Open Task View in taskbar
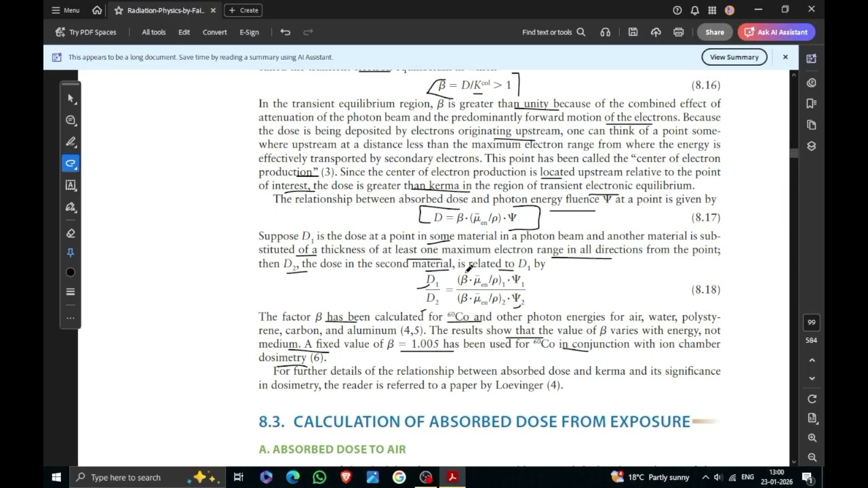The height and width of the screenshot is (488, 868). click(x=239, y=477)
